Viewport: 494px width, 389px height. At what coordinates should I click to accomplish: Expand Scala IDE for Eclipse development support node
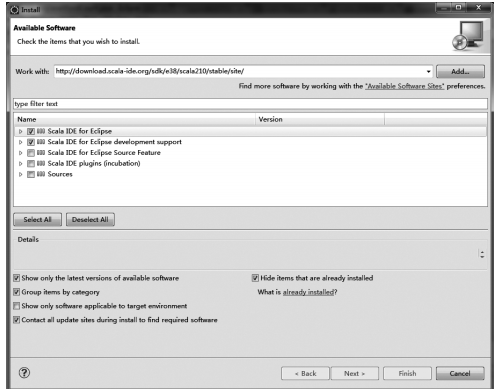[x=21, y=142]
